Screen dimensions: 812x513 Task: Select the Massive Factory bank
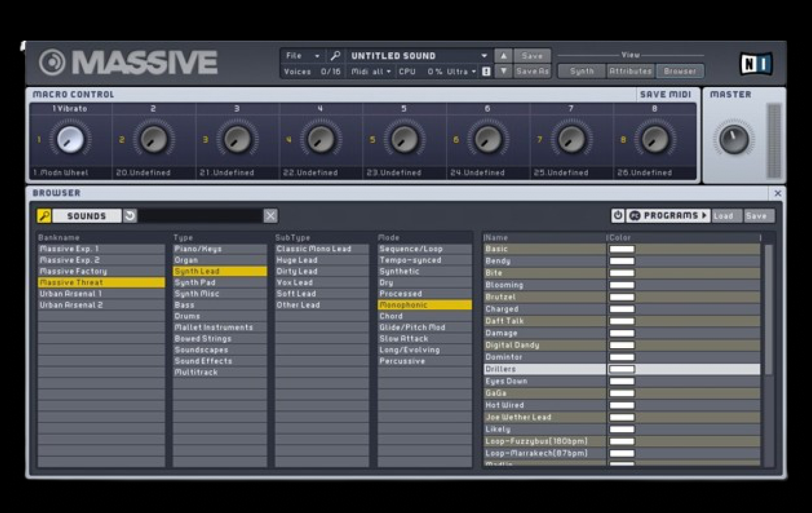[101, 271]
